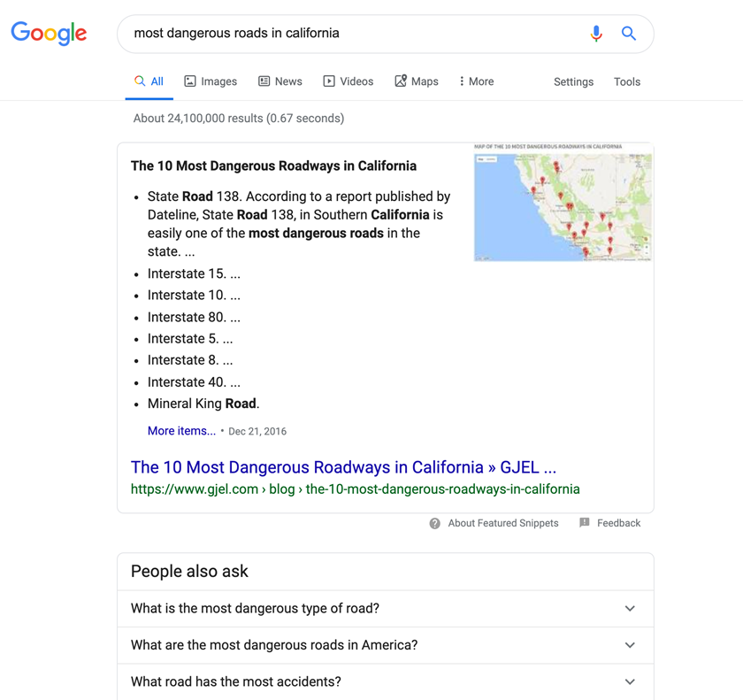The height and width of the screenshot is (700, 743).
Task: Click the blue search magnifier icon
Action: tap(629, 34)
